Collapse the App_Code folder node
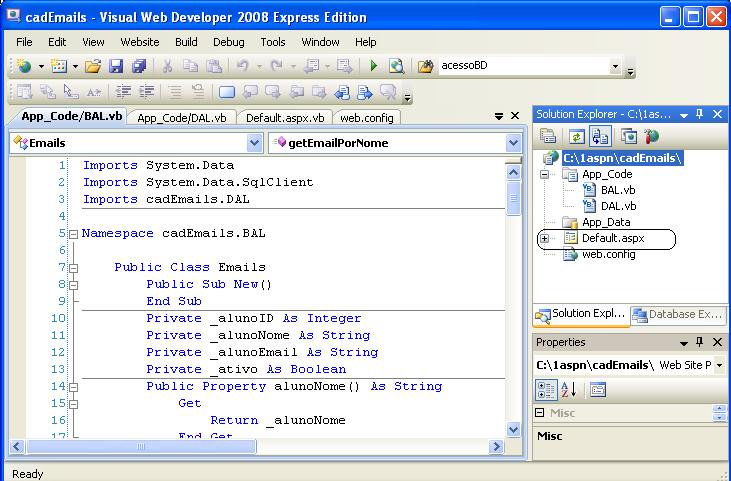The image size is (731, 481). 544,174
